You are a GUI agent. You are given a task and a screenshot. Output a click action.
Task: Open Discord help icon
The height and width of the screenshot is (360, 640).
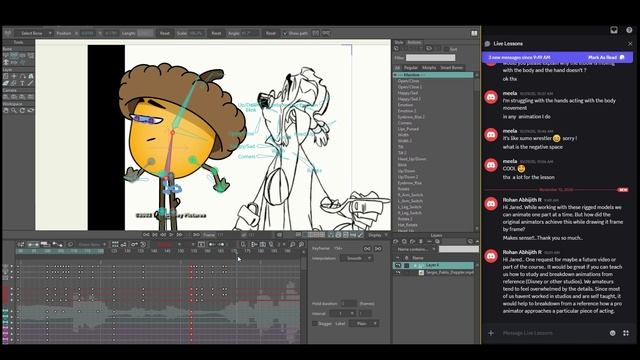click(x=629, y=30)
